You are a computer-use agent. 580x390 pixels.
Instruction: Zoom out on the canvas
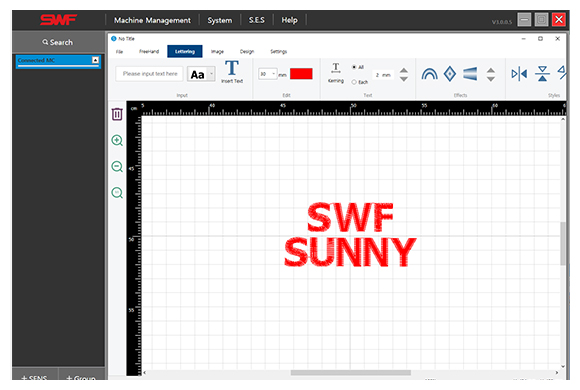tap(117, 167)
